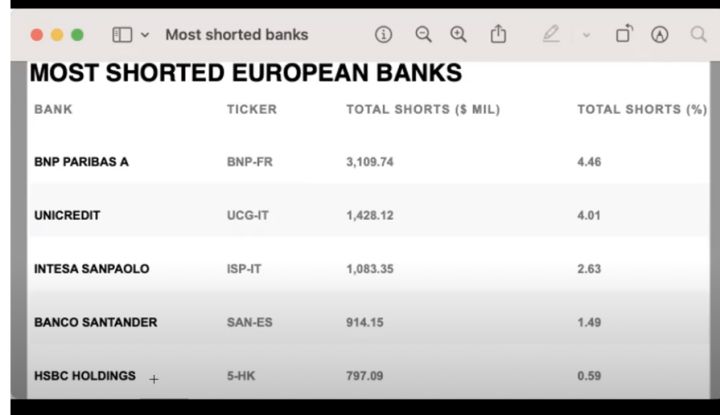Click the green full screen button

coord(77,34)
